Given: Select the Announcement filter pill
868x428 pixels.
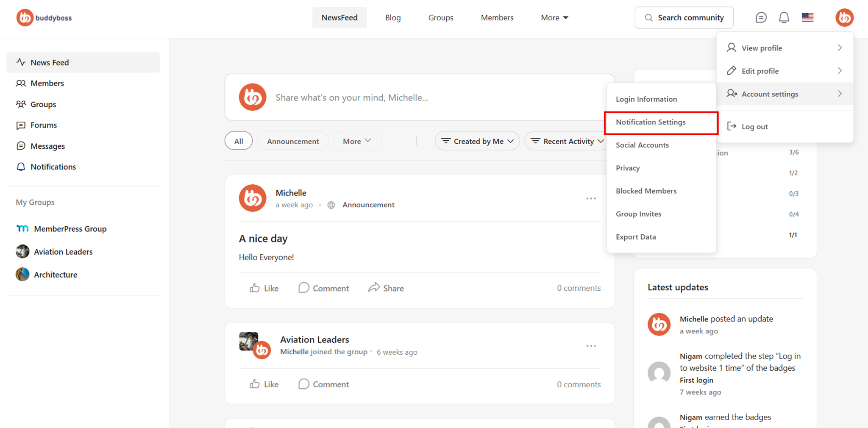Looking at the screenshot, I should [293, 141].
